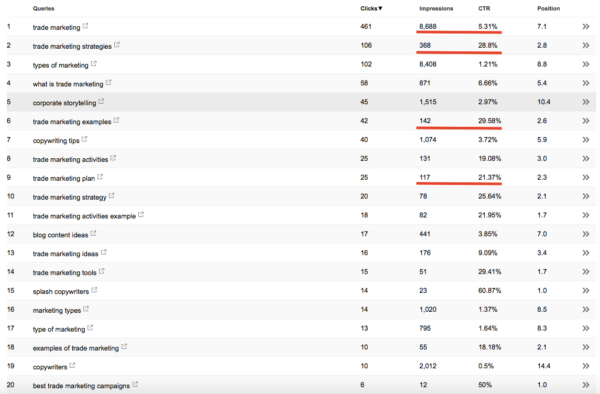This screenshot has height=394, width=600.
Task: Expand details arrow for 'copywriters' row
Action: pyautogui.click(x=586, y=366)
